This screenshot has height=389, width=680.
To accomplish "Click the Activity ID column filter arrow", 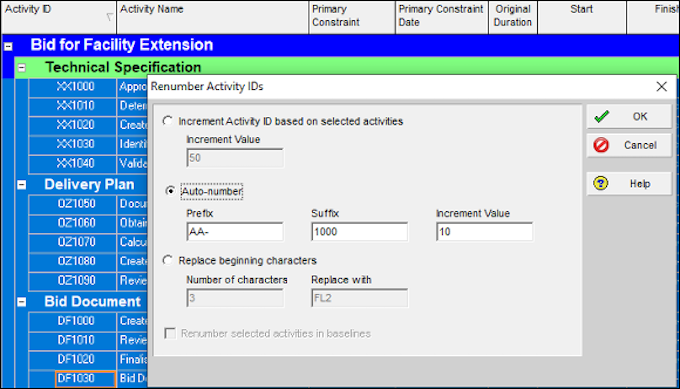I will point(109,17).
